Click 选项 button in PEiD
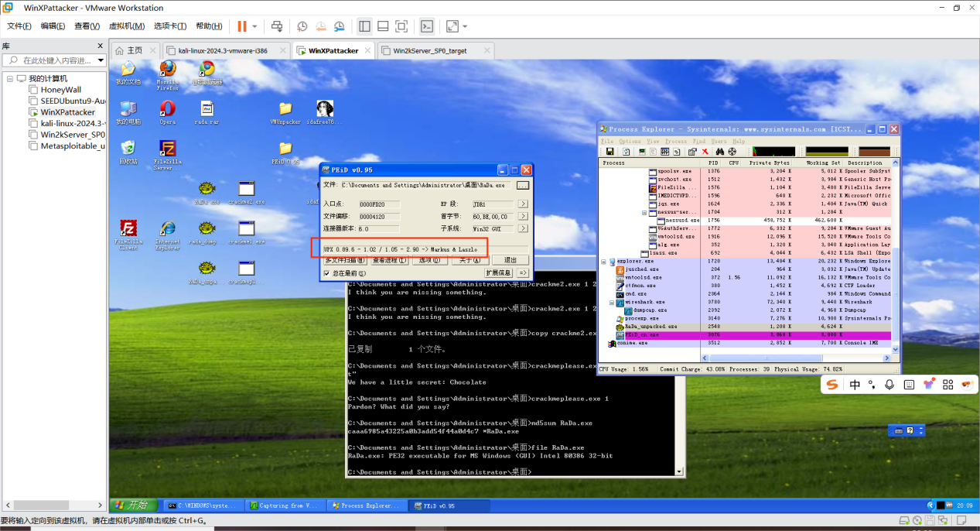Image resolution: width=980 pixels, height=531 pixels. tap(429, 260)
